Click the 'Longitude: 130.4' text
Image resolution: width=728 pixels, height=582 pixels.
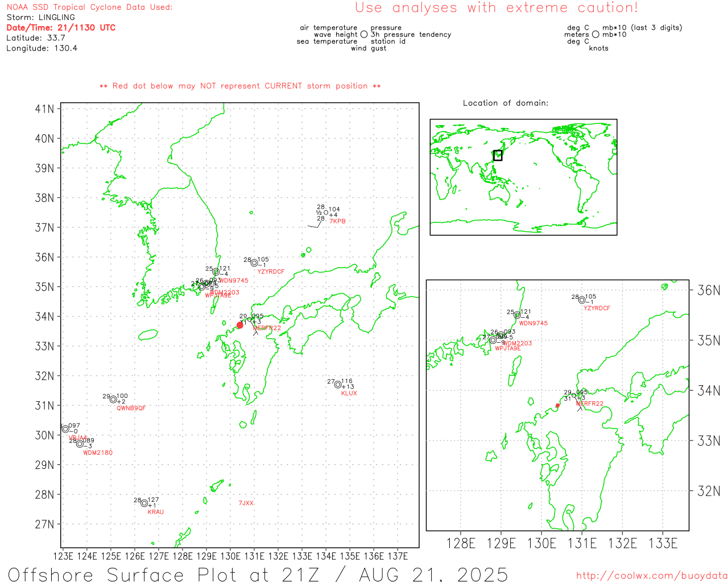click(42, 48)
